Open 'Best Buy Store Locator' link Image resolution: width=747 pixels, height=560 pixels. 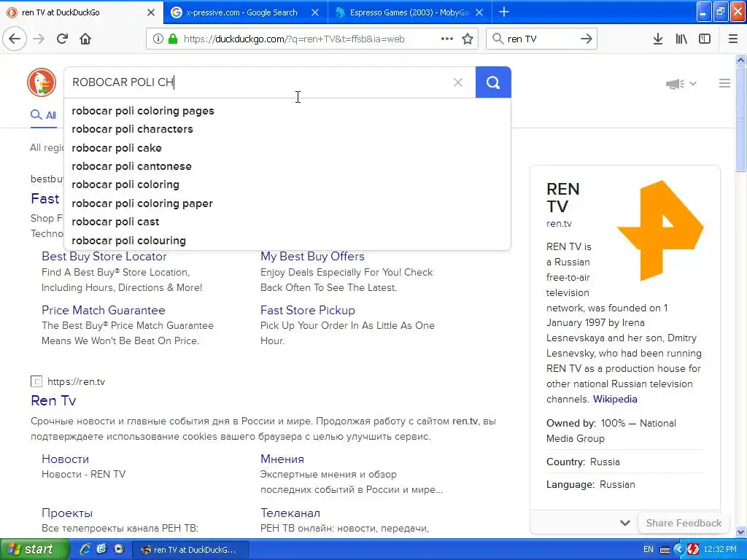click(104, 256)
